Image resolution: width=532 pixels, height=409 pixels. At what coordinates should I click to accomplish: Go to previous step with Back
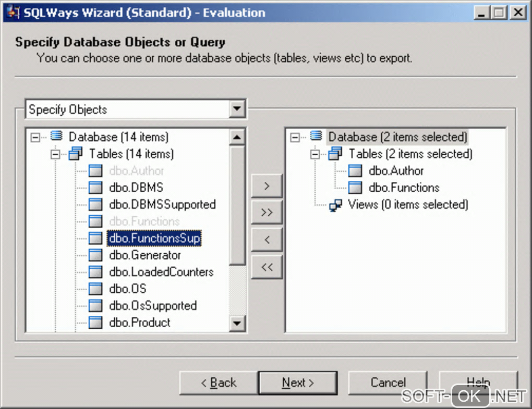click(219, 382)
